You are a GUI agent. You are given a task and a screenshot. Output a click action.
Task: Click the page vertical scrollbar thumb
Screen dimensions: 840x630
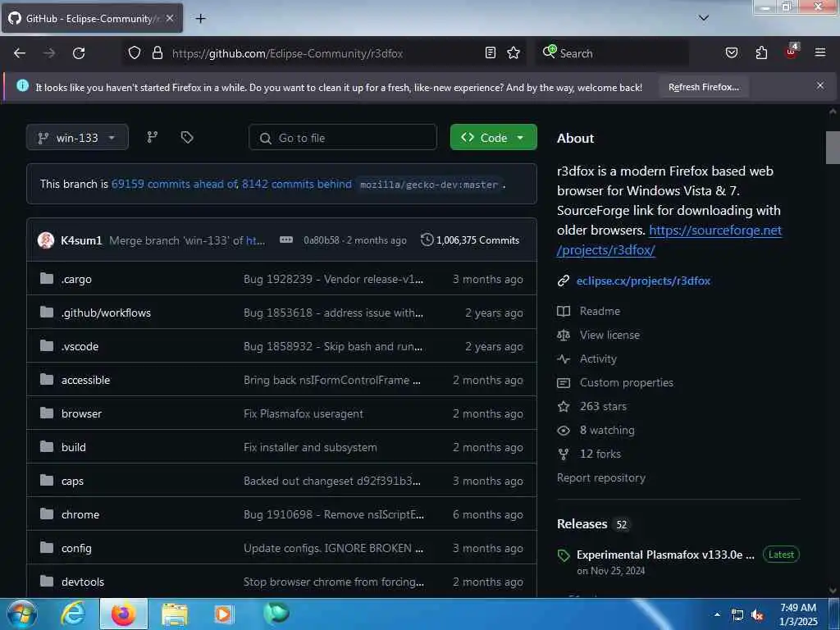pos(833,147)
